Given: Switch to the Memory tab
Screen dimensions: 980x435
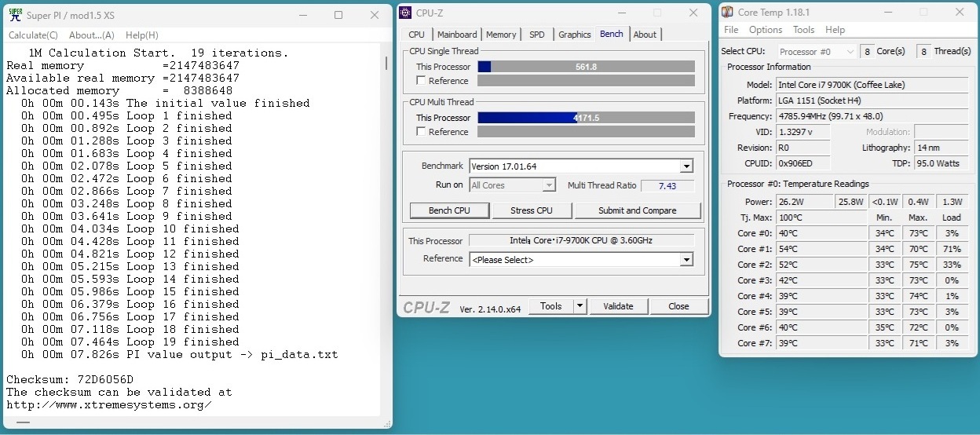Looking at the screenshot, I should pos(501,35).
